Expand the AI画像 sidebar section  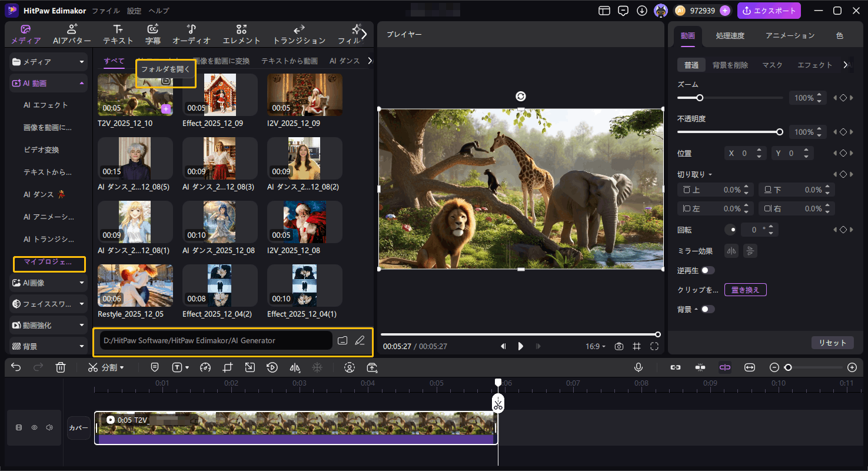[48, 283]
